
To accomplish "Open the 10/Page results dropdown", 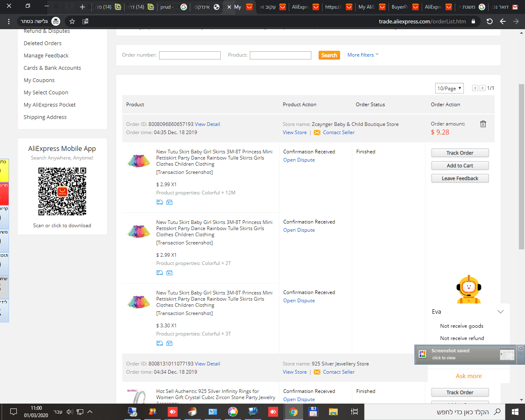I will [449, 88].
